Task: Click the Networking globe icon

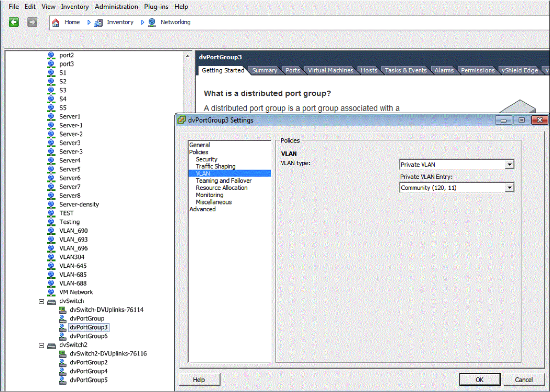Action: tap(152, 23)
